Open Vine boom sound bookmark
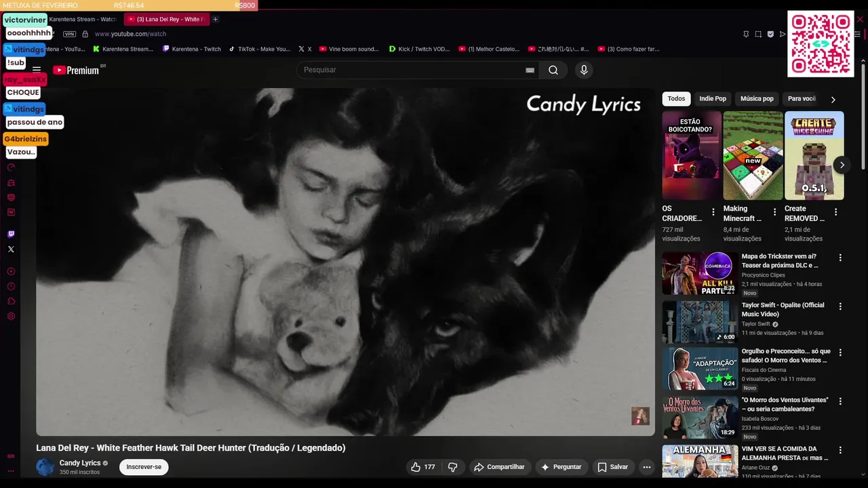Image resolution: width=868 pixels, height=488 pixels. (349, 49)
